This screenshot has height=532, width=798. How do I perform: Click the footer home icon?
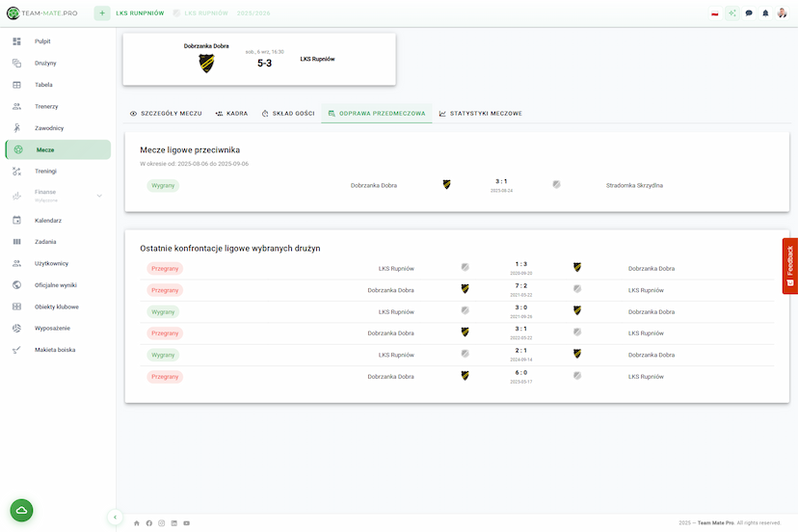pyautogui.click(x=137, y=523)
